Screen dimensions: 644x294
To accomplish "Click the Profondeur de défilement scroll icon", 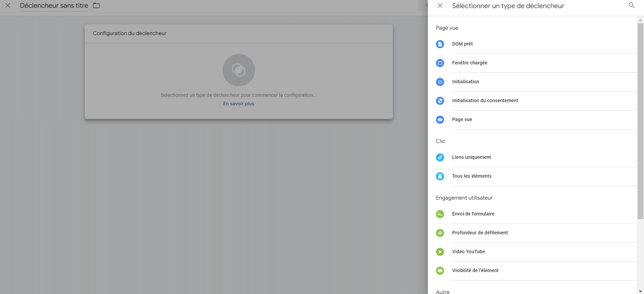I will click(x=440, y=233).
